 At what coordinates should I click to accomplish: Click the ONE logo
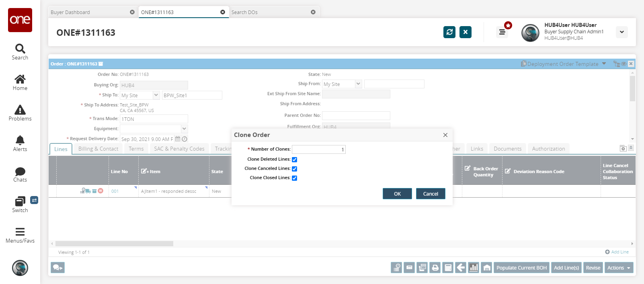click(x=20, y=20)
